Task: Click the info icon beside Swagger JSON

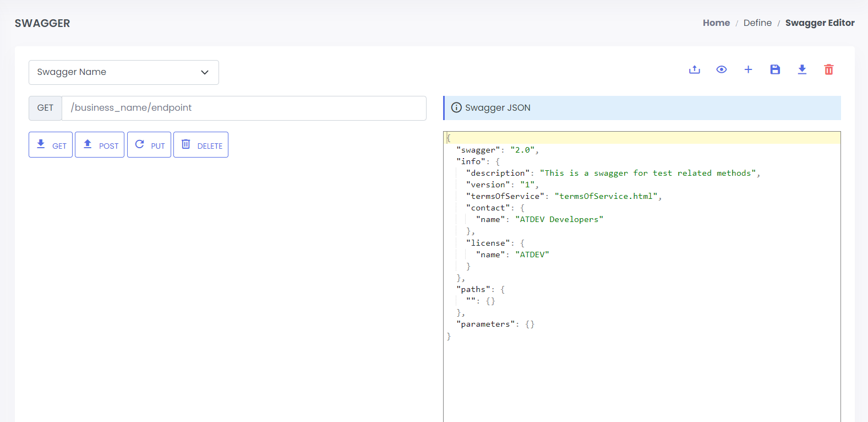Action: 456,107
